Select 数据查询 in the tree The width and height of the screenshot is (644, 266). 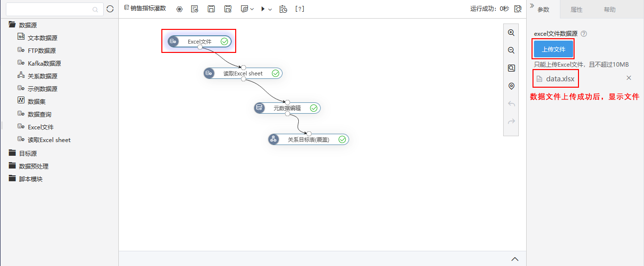tap(40, 114)
